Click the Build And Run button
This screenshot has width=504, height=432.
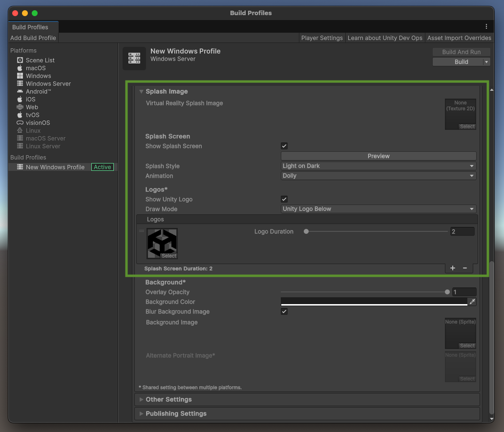click(461, 52)
